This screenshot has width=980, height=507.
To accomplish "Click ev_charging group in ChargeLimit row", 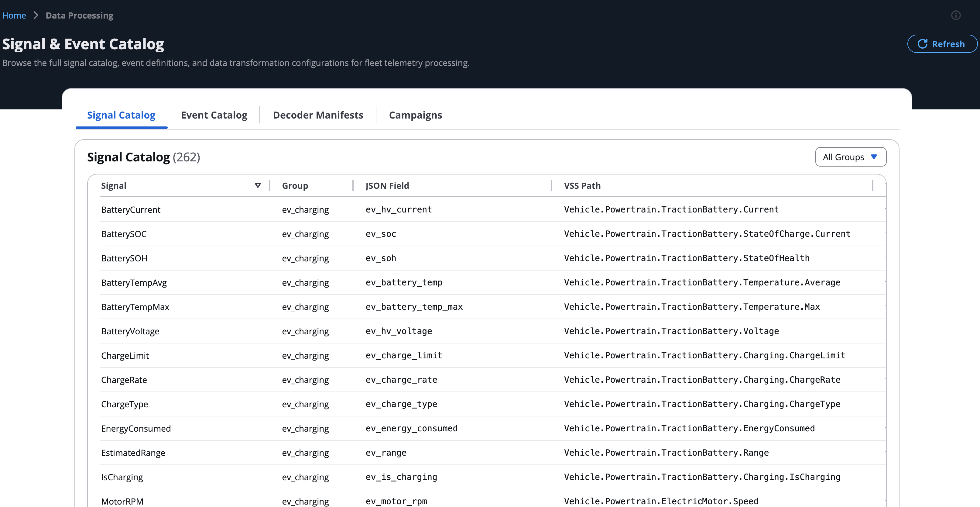I will pos(305,356).
